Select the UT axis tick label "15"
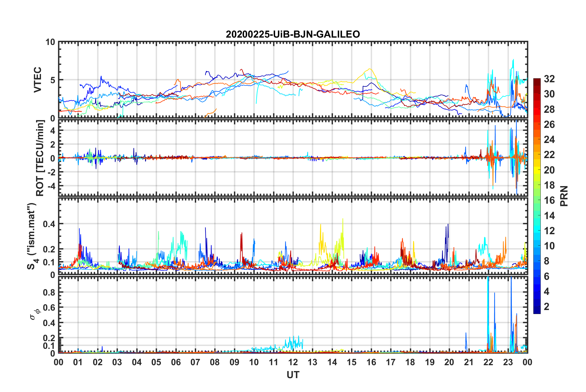The width and height of the screenshot is (586, 392). click(352, 362)
